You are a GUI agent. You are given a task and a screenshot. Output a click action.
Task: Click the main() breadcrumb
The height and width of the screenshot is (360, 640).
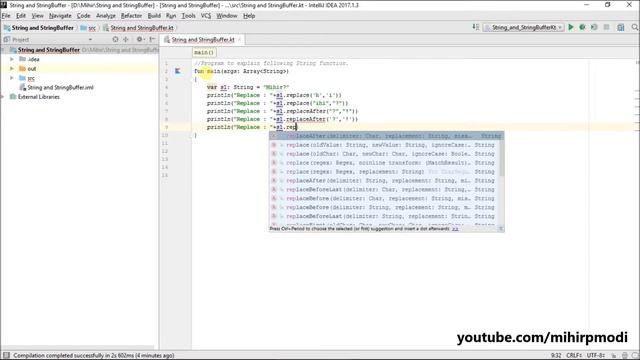204,53
